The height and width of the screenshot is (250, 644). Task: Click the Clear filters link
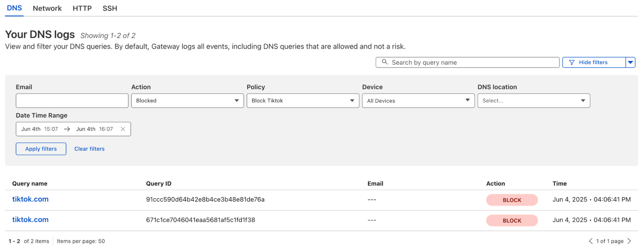pyautogui.click(x=89, y=149)
